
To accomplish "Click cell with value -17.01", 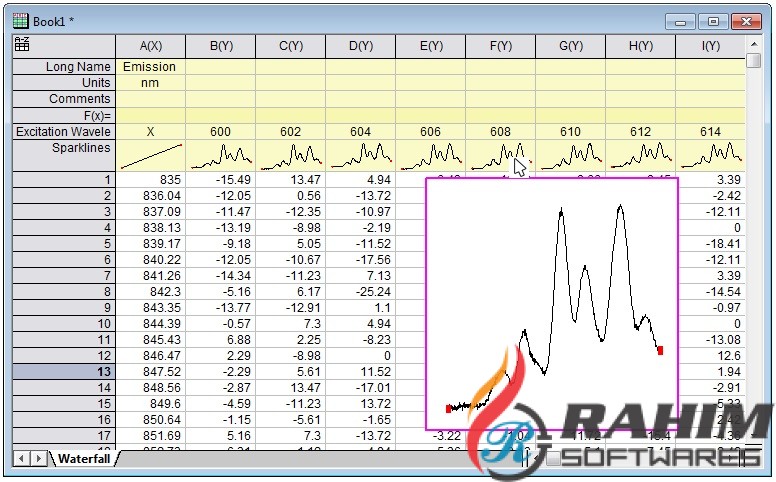I will (x=361, y=387).
